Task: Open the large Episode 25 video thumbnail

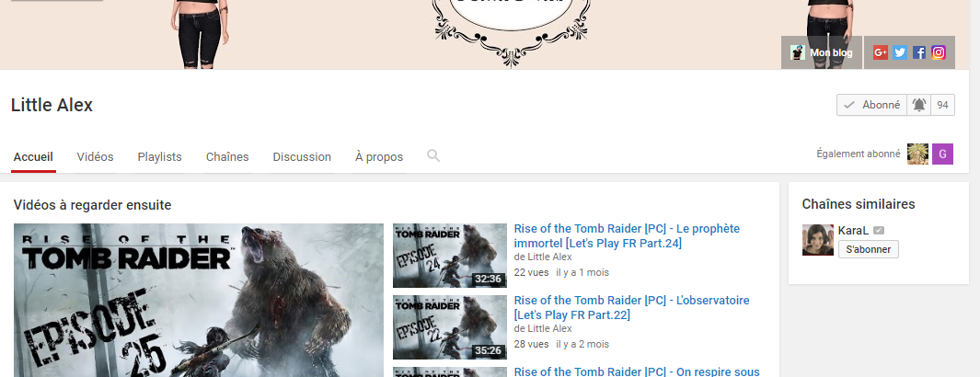Action: (x=199, y=301)
